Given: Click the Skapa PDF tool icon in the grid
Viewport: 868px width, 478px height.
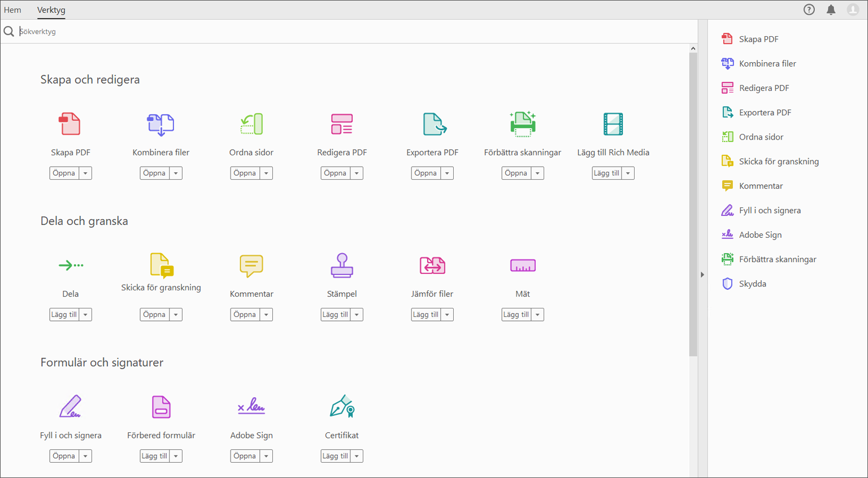Looking at the screenshot, I should (70, 124).
